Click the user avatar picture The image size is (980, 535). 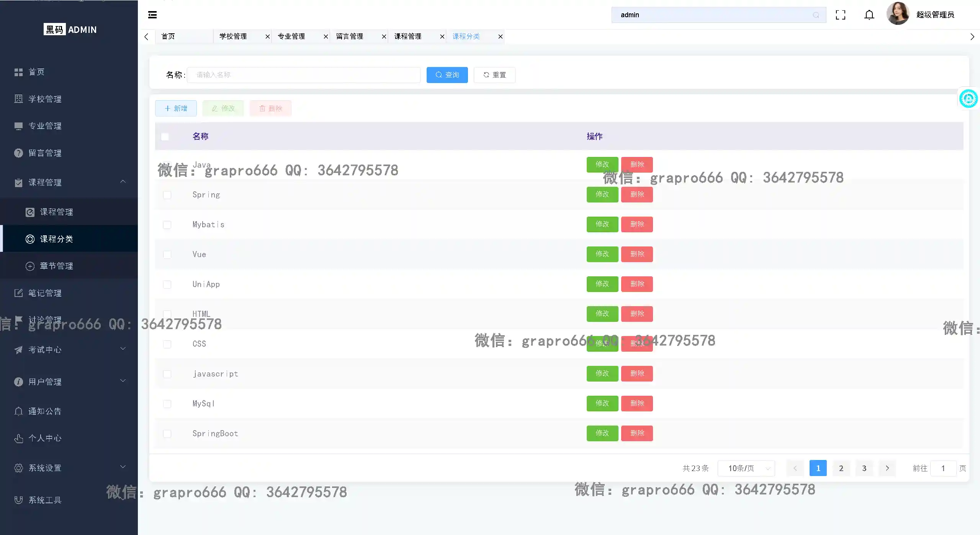pos(897,14)
